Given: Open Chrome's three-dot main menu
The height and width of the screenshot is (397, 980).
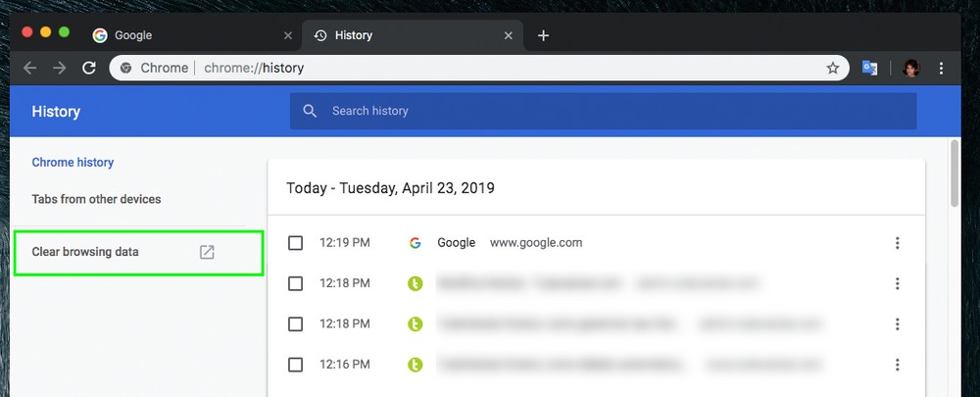Looking at the screenshot, I should (x=942, y=68).
